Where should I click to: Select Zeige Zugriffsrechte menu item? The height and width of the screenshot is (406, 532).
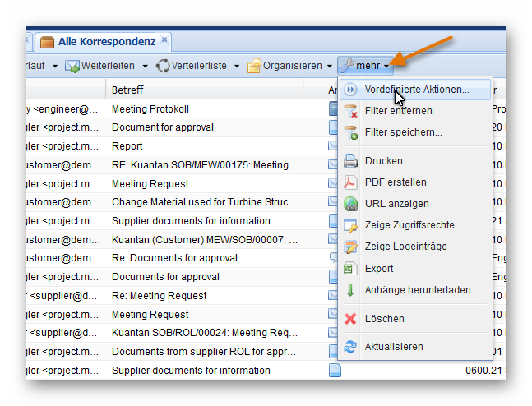pyautogui.click(x=413, y=225)
